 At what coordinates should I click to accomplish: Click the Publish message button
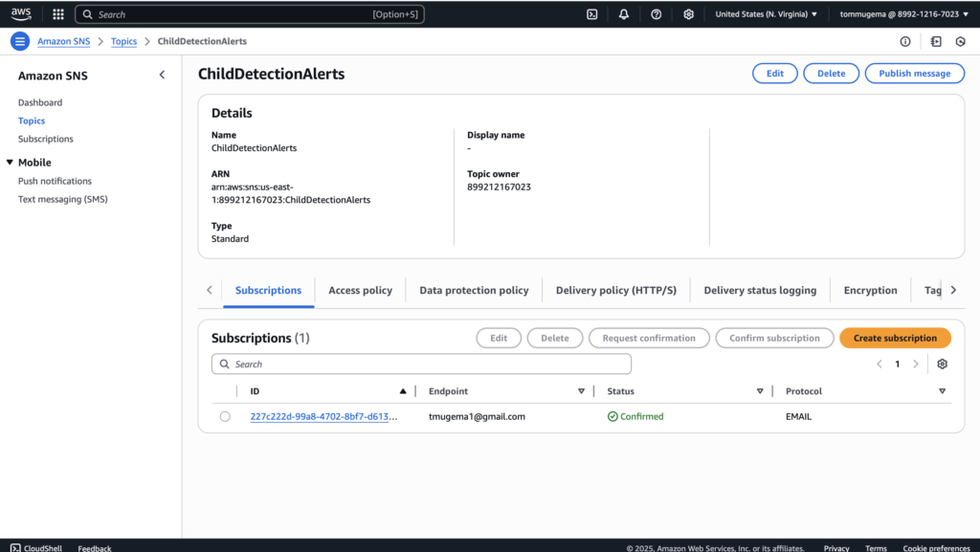pyautogui.click(x=914, y=74)
